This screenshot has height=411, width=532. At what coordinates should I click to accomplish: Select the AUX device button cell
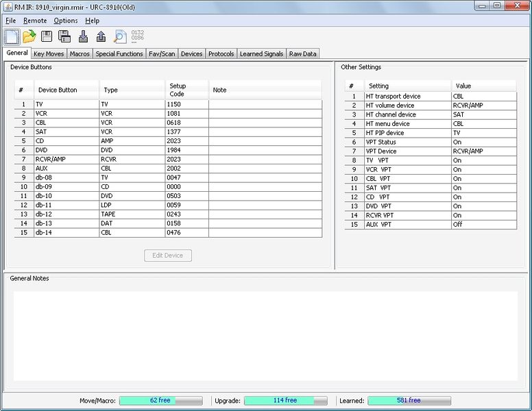pos(66,169)
